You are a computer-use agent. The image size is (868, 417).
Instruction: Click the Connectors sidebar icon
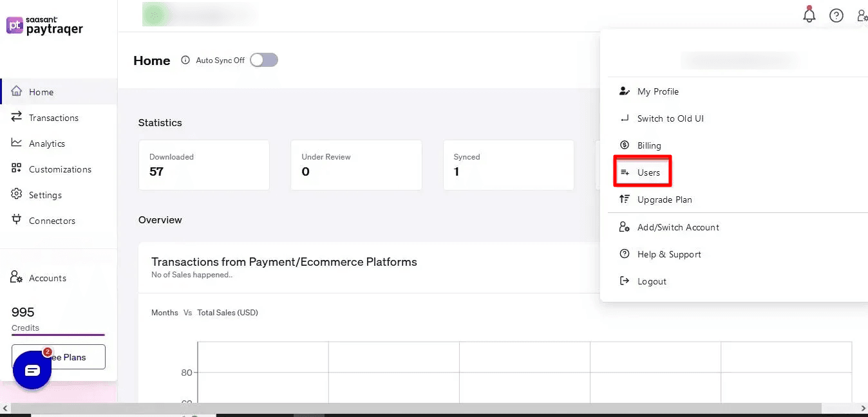pyautogui.click(x=17, y=221)
